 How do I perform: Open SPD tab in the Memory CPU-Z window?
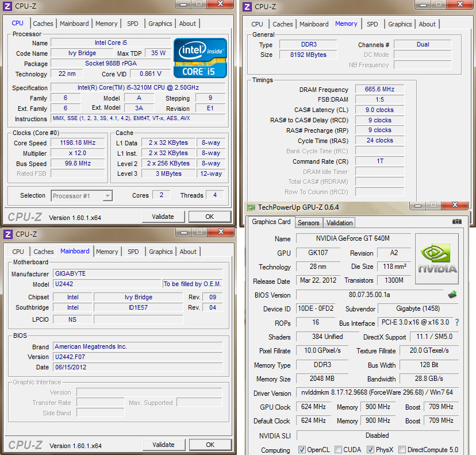point(372,24)
